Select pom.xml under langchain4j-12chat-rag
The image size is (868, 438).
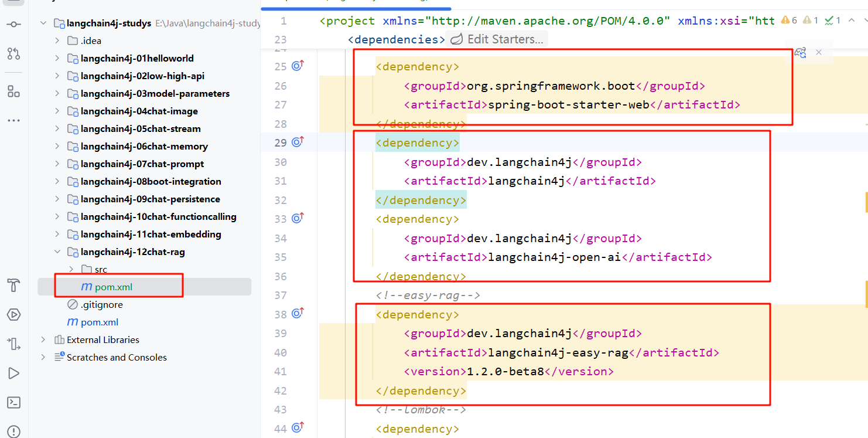point(114,287)
